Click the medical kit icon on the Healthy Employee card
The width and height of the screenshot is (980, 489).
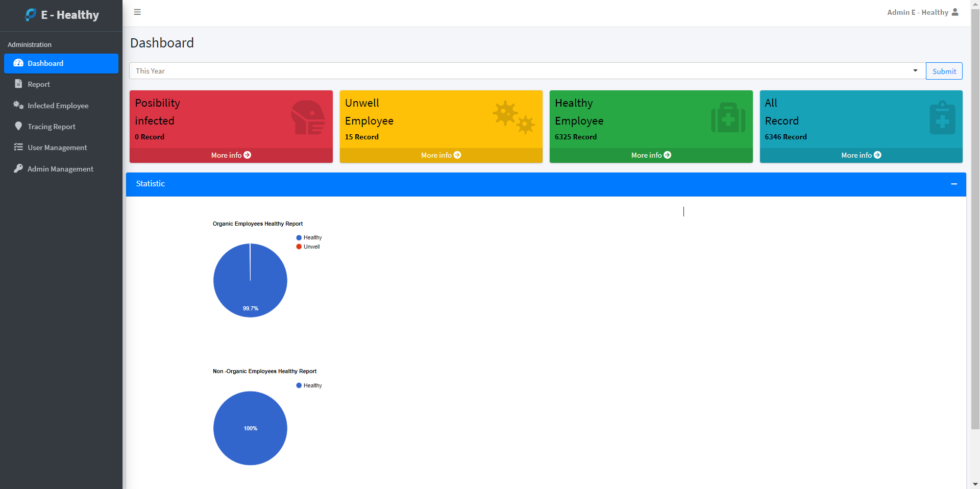click(x=728, y=117)
